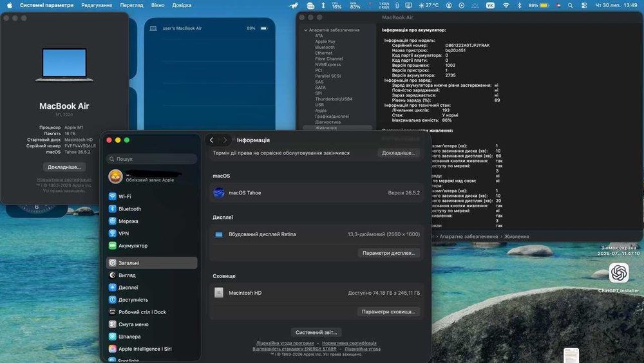This screenshot has height=363, width=644.
Task: Click Живлення in the bottom path bar
Action: 516,236
